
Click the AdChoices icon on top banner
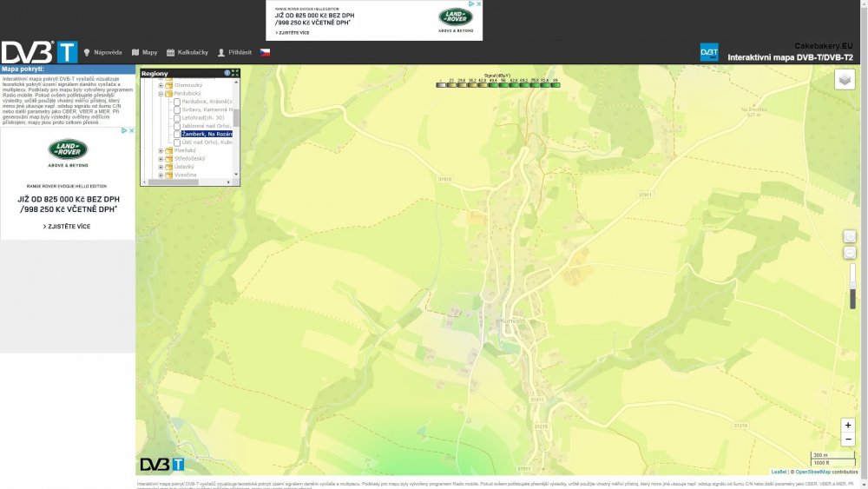point(471,3)
